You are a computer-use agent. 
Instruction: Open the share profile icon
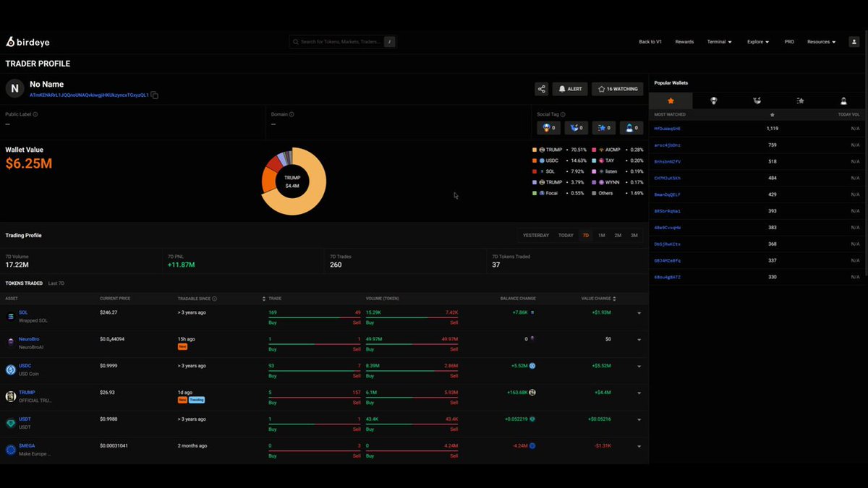click(541, 89)
